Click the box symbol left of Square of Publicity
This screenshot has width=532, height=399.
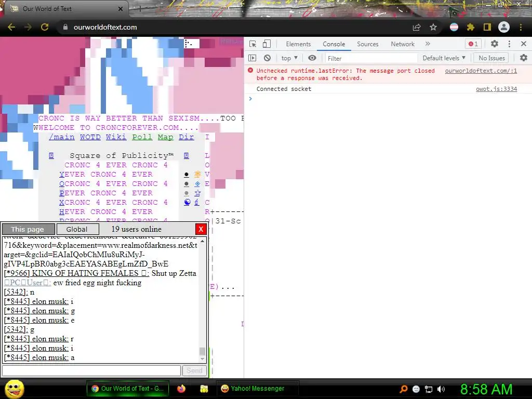point(51,155)
